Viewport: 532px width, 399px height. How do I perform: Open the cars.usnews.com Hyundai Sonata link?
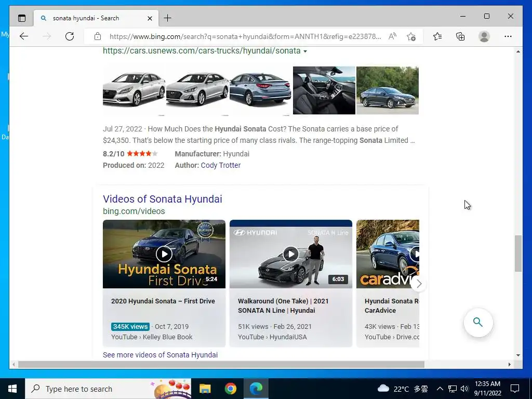(x=202, y=51)
